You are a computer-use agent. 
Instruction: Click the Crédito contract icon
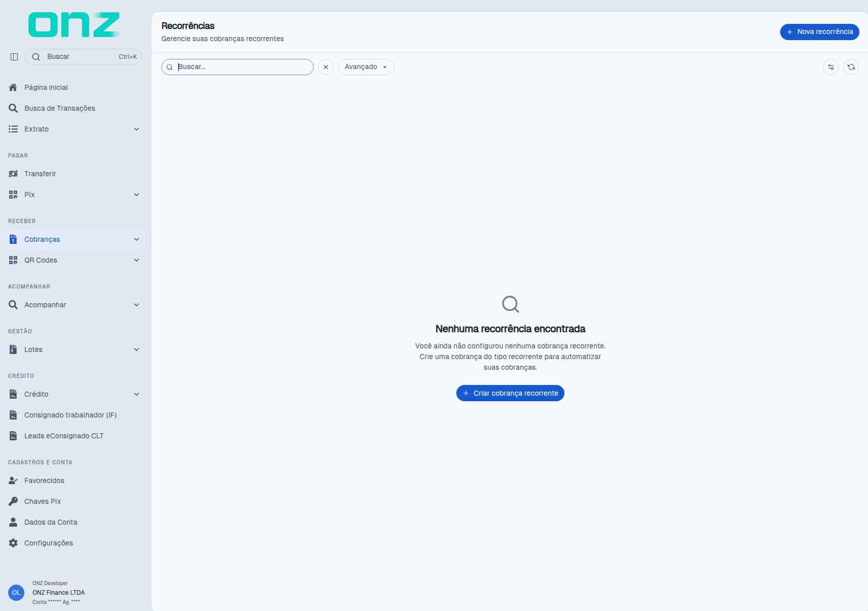coord(13,394)
